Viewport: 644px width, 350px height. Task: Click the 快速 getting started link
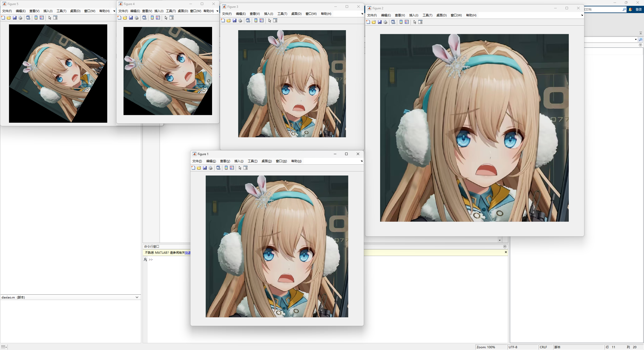pyautogui.click(x=188, y=253)
